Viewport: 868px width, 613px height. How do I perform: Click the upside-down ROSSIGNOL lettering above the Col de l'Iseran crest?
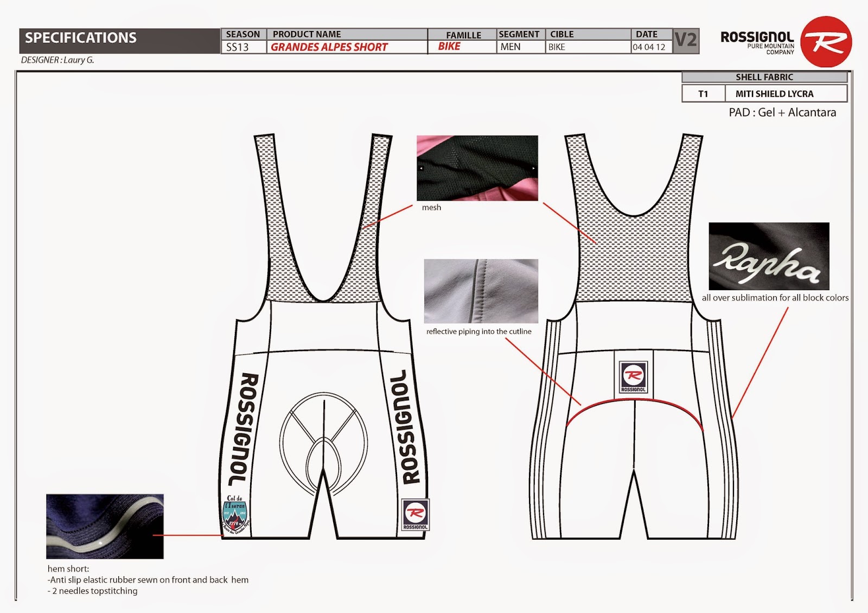243,429
